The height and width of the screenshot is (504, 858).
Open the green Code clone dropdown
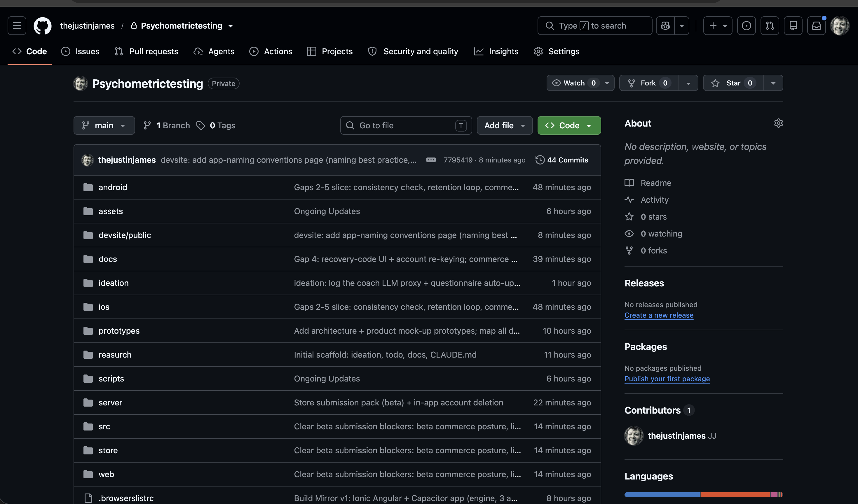569,126
